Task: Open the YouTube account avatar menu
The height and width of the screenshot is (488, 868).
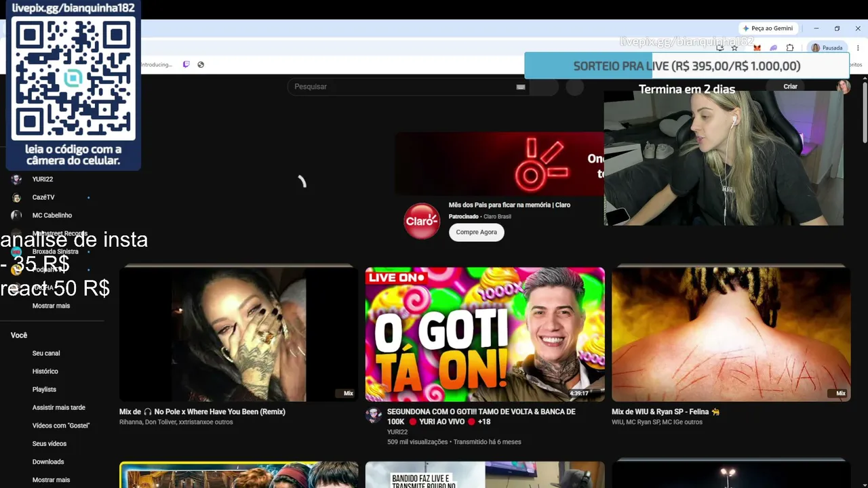Action: (x=844, y=86)
